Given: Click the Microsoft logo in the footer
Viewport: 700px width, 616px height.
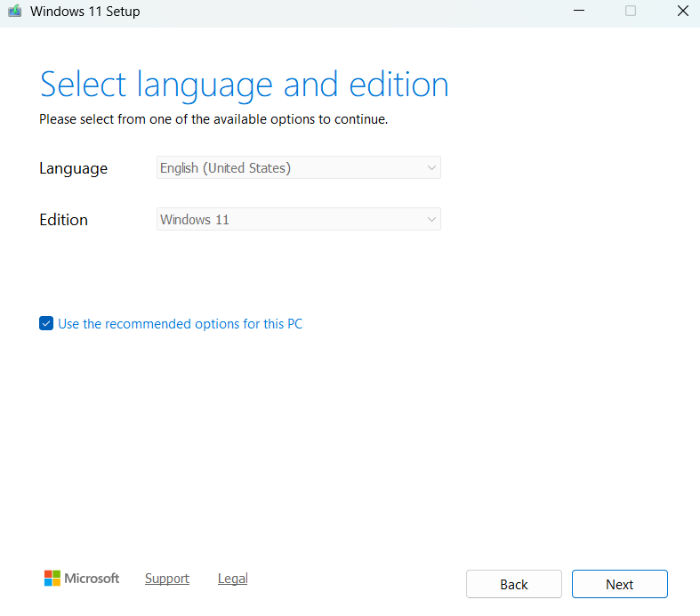Looking at the screenshot, I should click(x=82, y=578).
